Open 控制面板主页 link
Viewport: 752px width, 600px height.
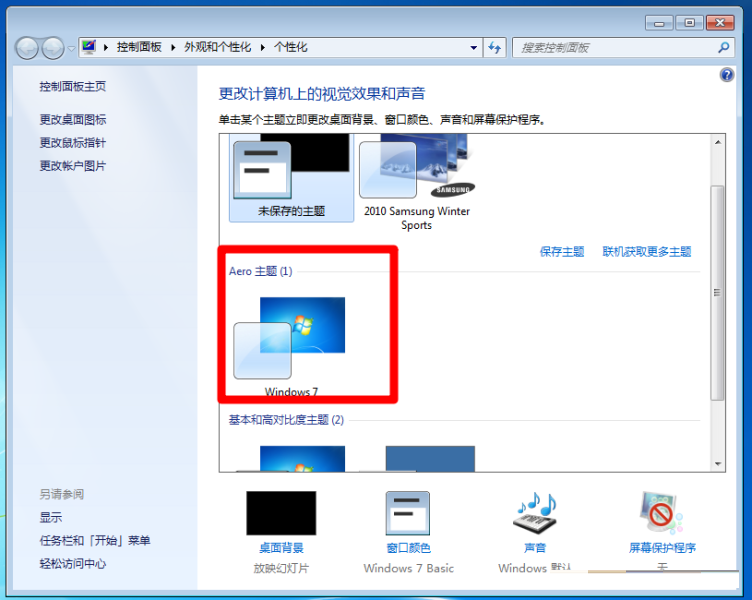72,86
